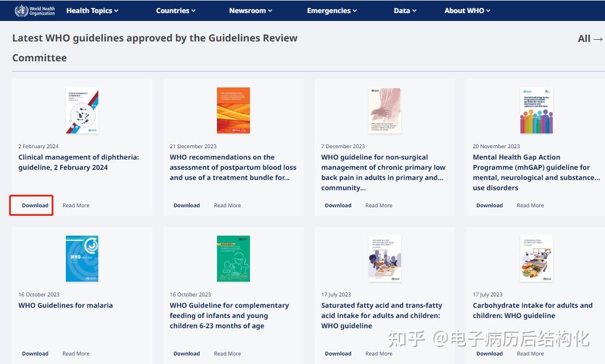Open the Countries menu
This screenshot has height=364, width=605.
176,11
